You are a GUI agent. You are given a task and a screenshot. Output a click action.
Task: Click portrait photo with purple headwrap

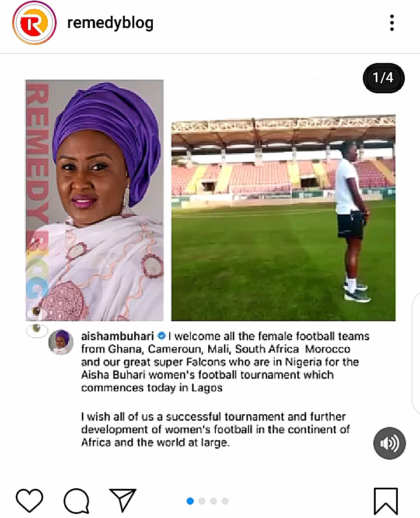click(x=95, y=200)
